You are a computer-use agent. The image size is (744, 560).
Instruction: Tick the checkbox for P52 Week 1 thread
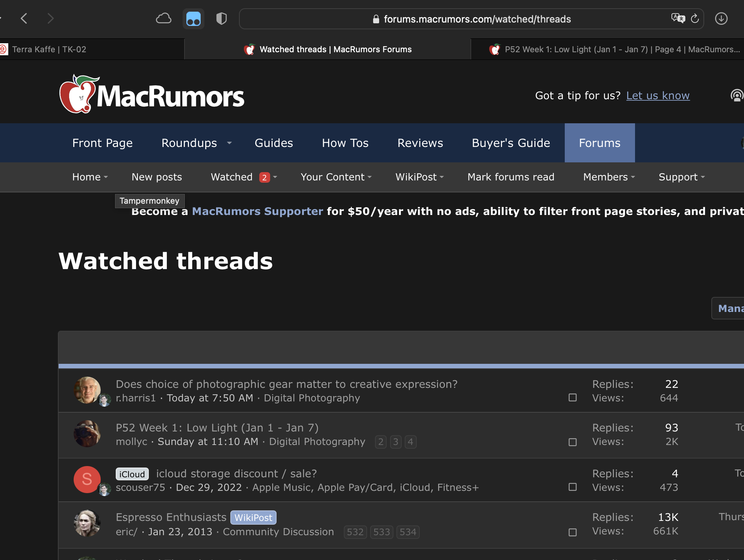(573, 442)
